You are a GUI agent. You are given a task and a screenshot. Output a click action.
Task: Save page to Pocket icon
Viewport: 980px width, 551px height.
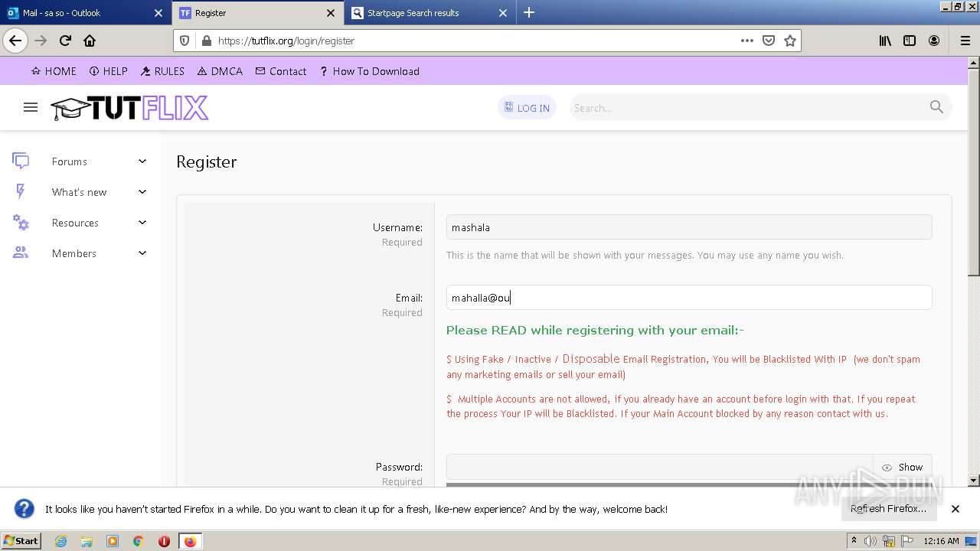769,41
